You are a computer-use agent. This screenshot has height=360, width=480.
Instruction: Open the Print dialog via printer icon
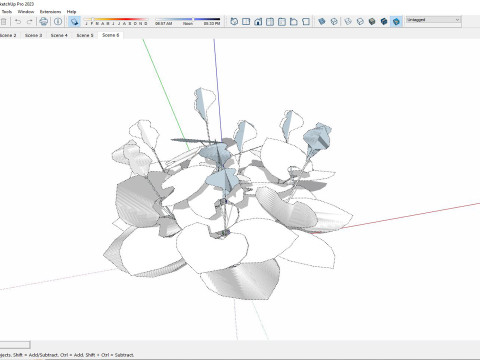pos(44,22)
